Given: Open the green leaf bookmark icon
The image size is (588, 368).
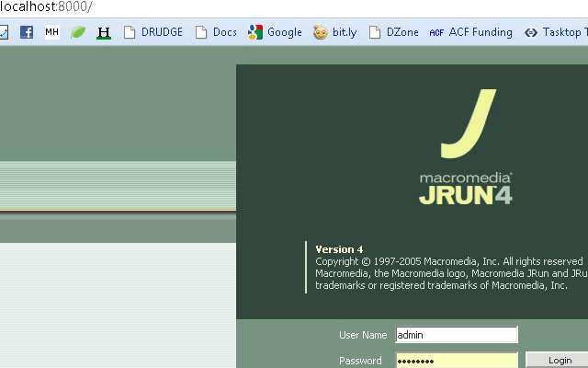Looking at the screenshot, I should point(78,33).
